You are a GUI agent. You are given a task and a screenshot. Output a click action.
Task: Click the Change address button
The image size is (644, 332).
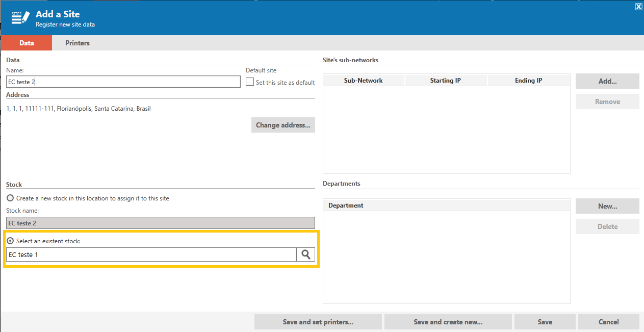283,125
